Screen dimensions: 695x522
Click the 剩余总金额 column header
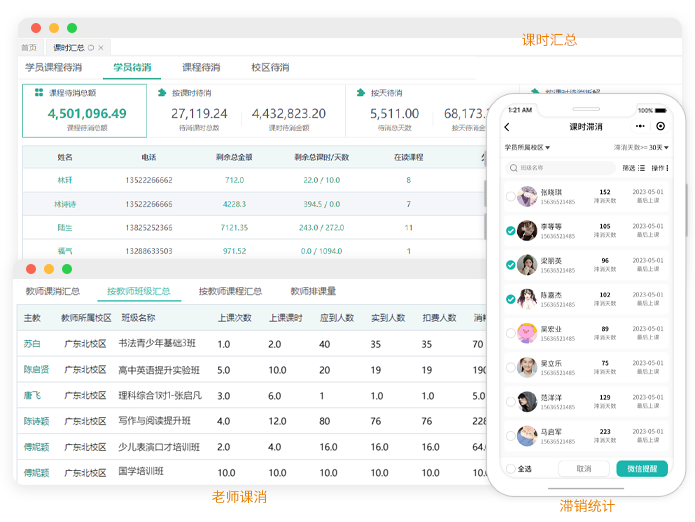pyautogui.click(x=234, y=157)
